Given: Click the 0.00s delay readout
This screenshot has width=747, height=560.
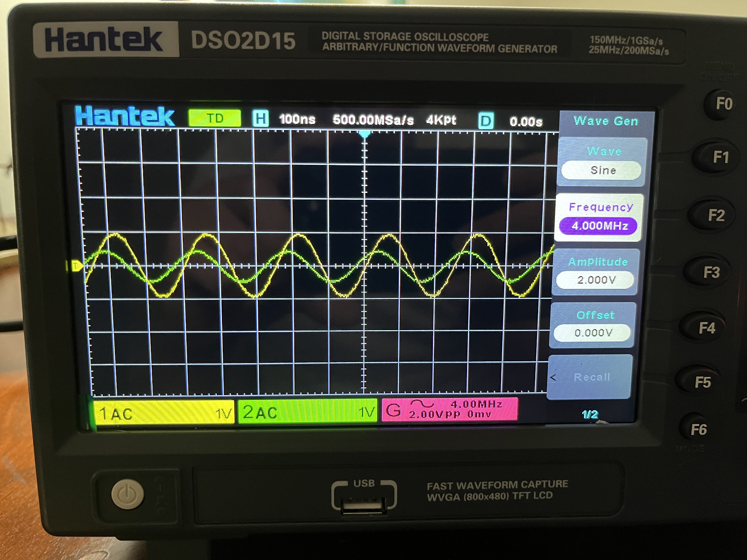Looking at the screenshot, I should pos(526,121).
